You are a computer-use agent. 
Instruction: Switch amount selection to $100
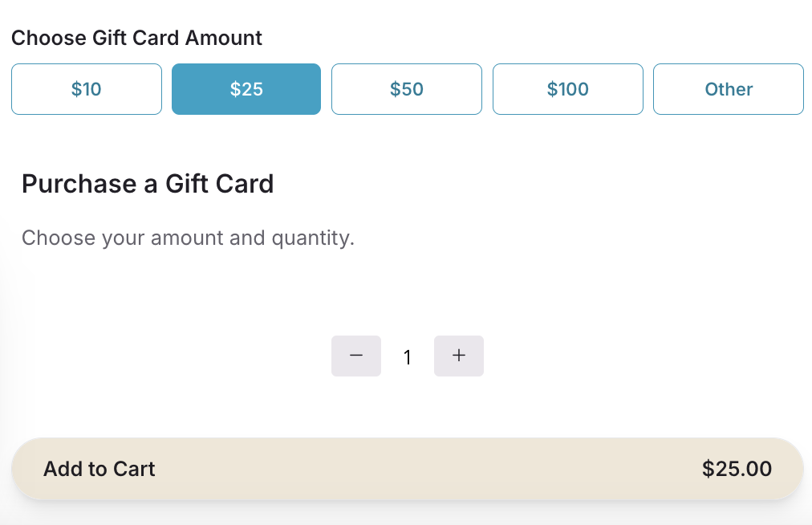[x=567, y=89]
